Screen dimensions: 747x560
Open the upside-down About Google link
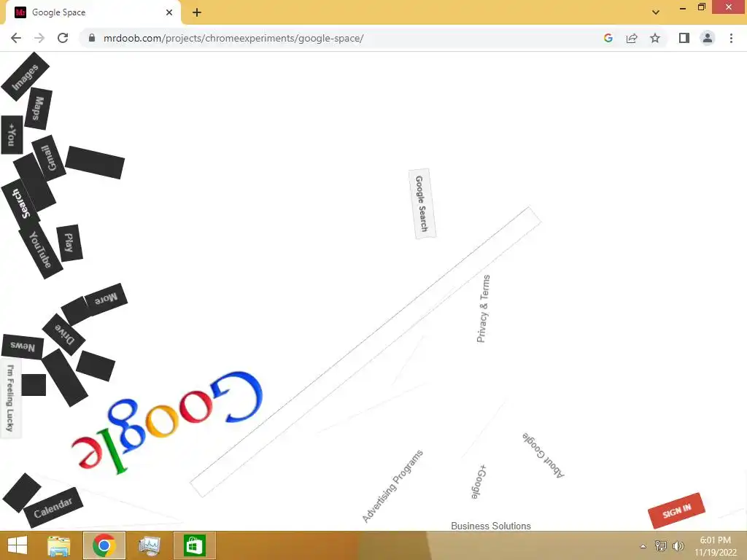pyautogui.click(x=543, y=455)
